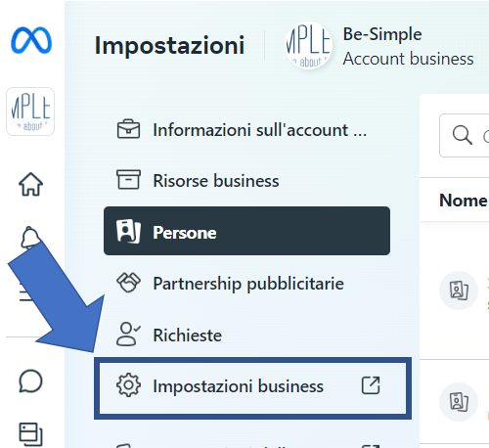Viewport: 489px width, 448px height.
Task: Open the chat bubble icon in sidebar
Action: (x=30, y=381)
